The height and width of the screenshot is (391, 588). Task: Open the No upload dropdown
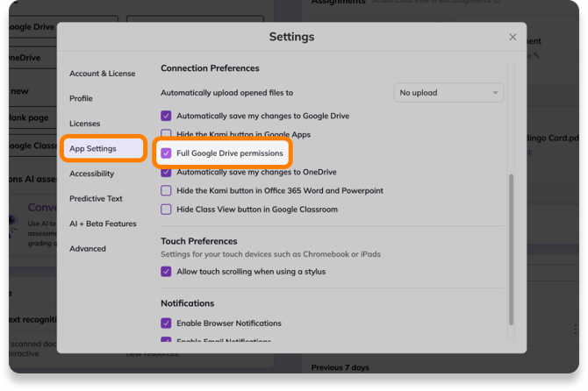pos(448,93)
